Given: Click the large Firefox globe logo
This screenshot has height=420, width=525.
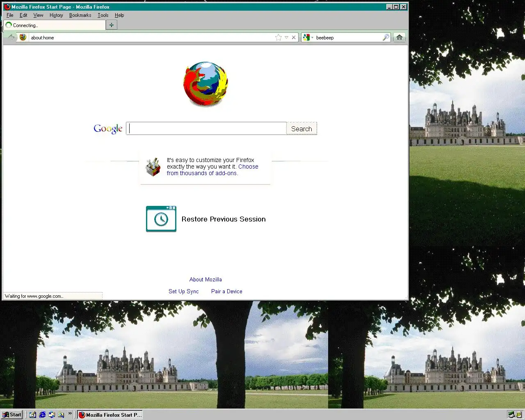Looking at the screenshot, I should pos(205,84).
